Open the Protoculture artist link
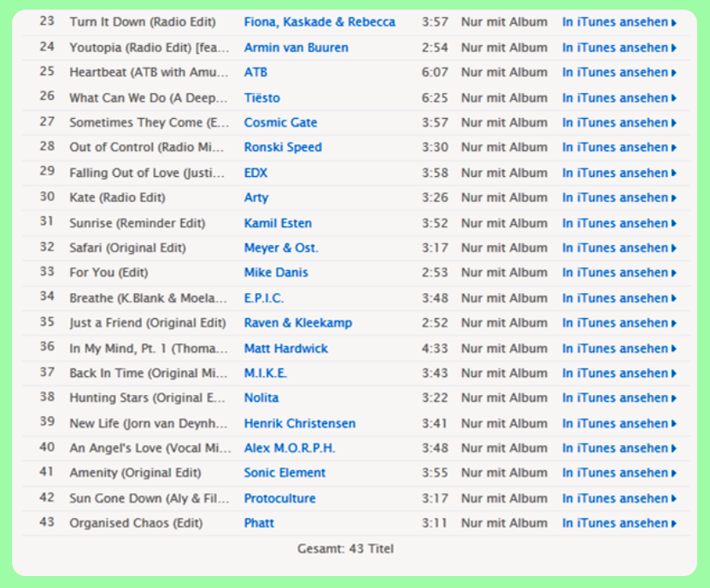This screenshot has height=588, width=710. pyautogui.click(x=280, y=498)
